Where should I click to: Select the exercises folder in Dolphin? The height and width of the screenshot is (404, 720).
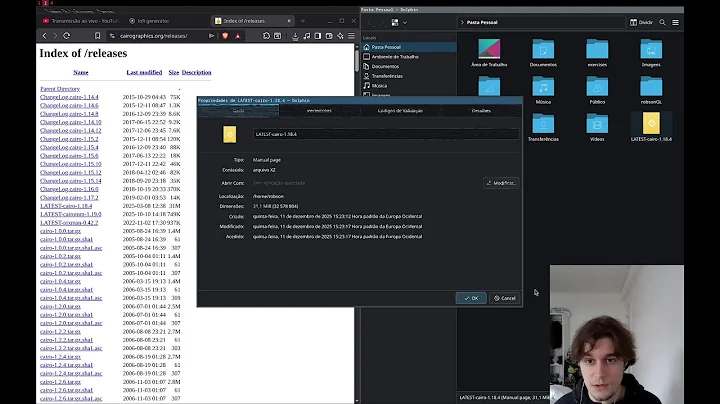(597, 53)
